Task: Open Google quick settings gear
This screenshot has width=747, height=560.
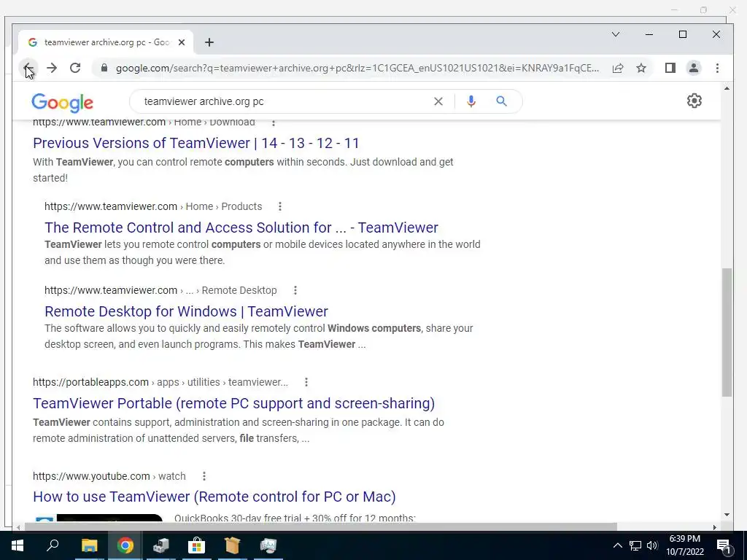Action: [x=694, y=101]
